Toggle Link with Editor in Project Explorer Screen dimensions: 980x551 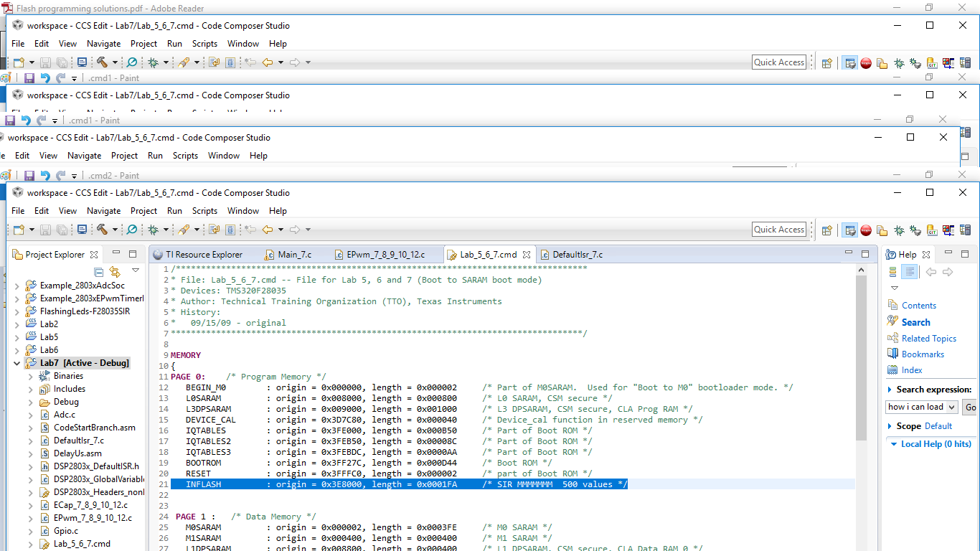(115, 271)
